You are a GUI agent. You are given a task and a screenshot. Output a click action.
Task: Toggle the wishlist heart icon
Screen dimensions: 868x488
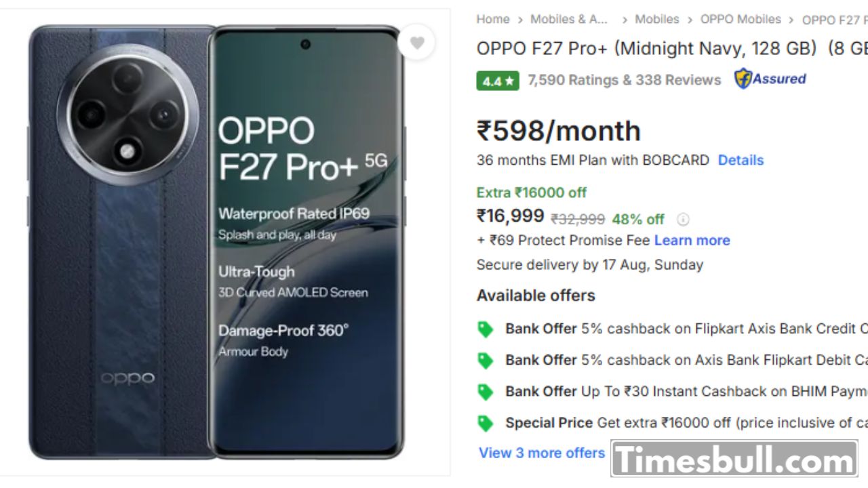[417, 43]
